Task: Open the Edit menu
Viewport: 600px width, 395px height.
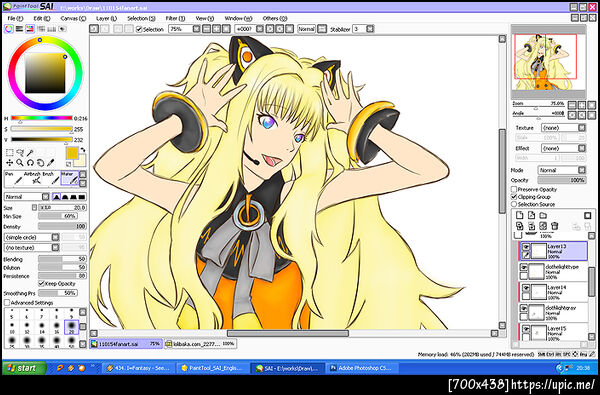Action: click(x=42, y=18)
